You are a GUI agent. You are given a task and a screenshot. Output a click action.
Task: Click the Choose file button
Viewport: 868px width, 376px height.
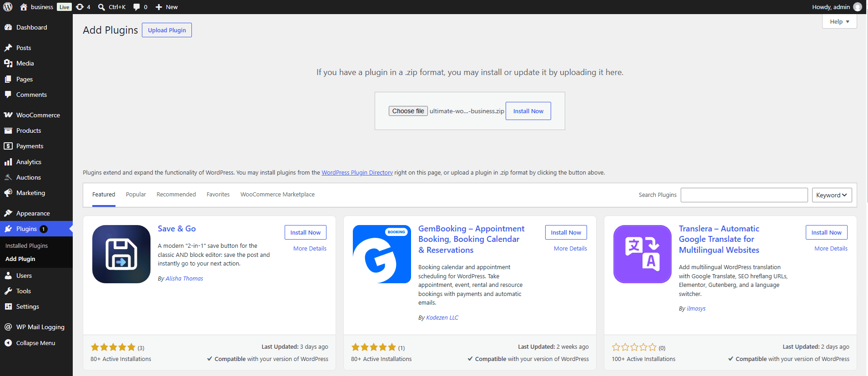(408, 111)
